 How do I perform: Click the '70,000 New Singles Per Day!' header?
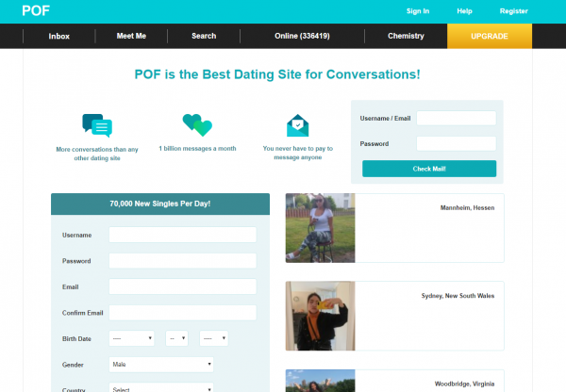click(160, 204)
